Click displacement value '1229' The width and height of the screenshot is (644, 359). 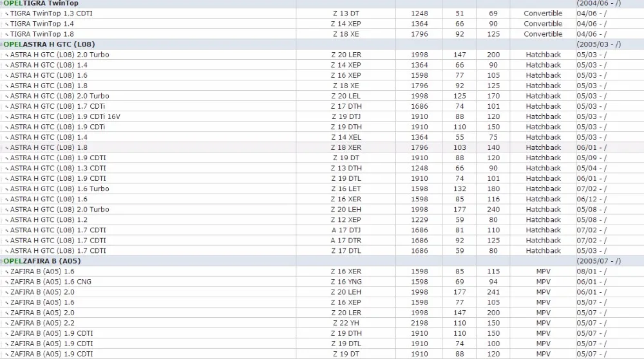pyautogui.click(x=419, y=220)
